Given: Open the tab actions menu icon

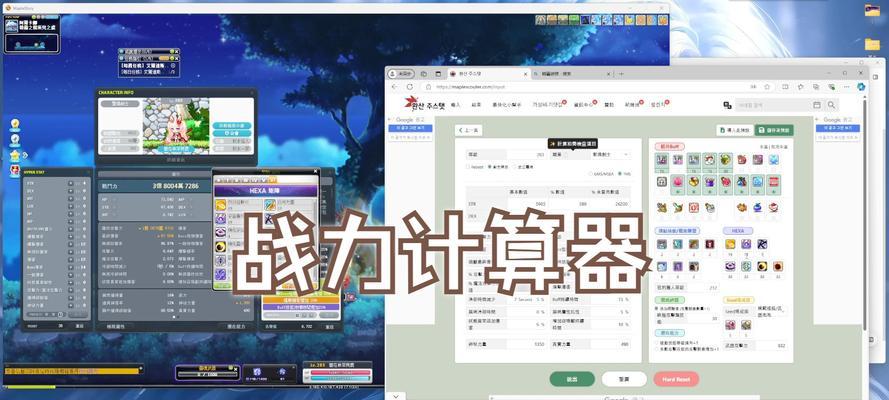Looking at the screenshot, I should 438,74.
